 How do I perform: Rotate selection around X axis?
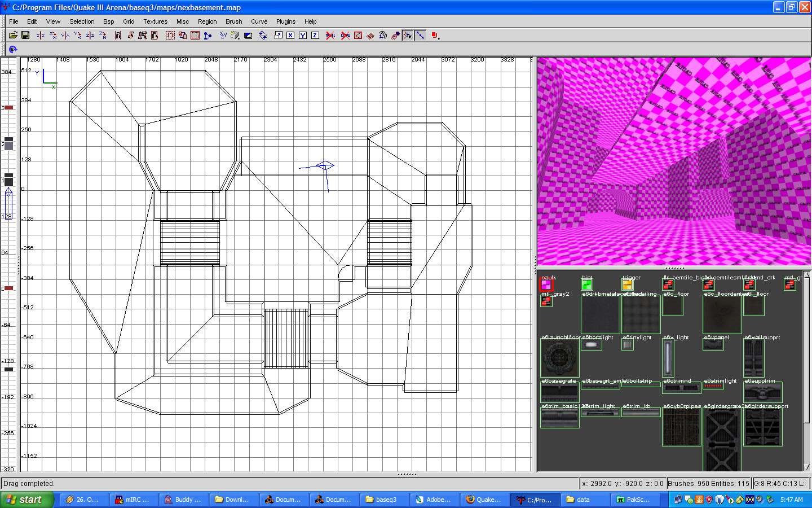tap(53, 35)
